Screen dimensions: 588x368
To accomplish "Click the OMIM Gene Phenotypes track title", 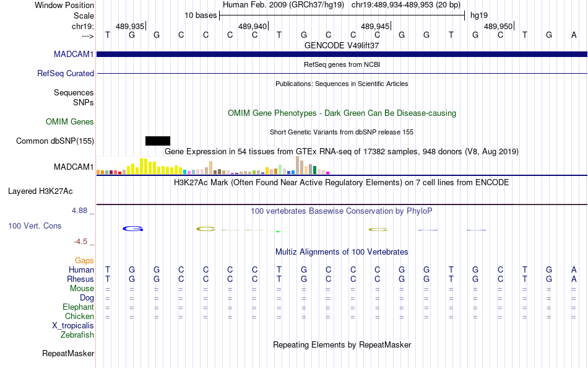I will pyautogui.click(x=342, y=113).
